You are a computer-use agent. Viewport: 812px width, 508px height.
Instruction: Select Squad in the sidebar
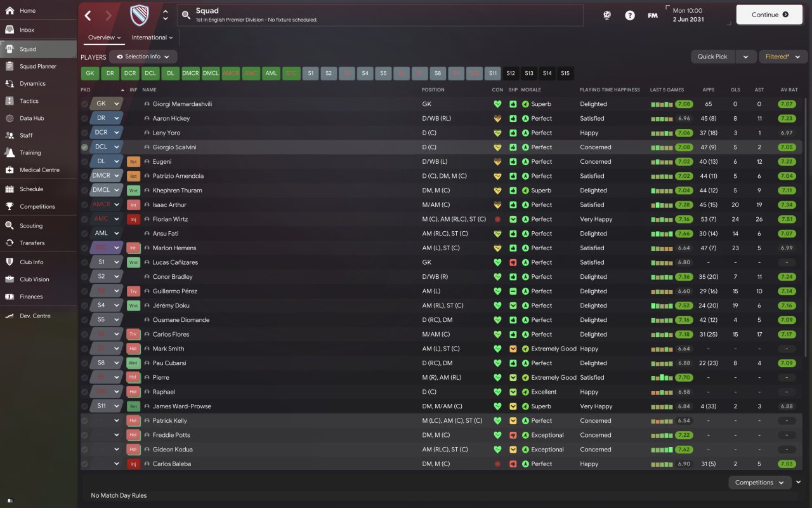[x=39, y=49]
